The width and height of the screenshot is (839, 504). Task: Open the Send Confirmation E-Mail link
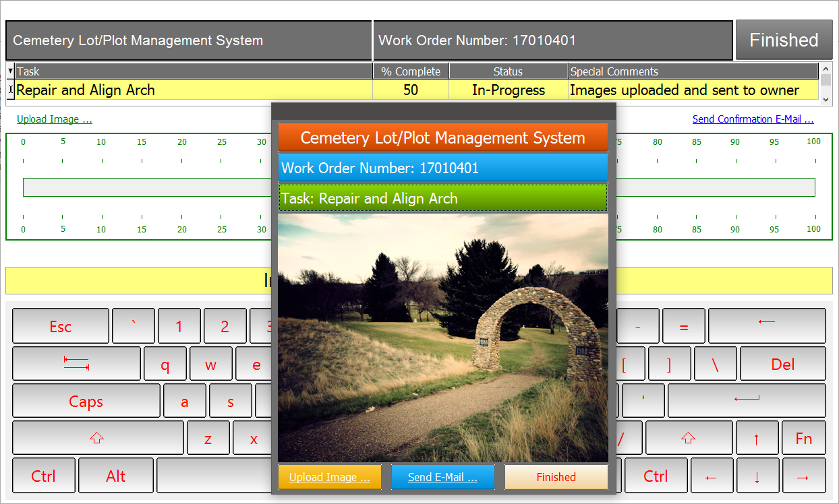(x=753, y=119)
